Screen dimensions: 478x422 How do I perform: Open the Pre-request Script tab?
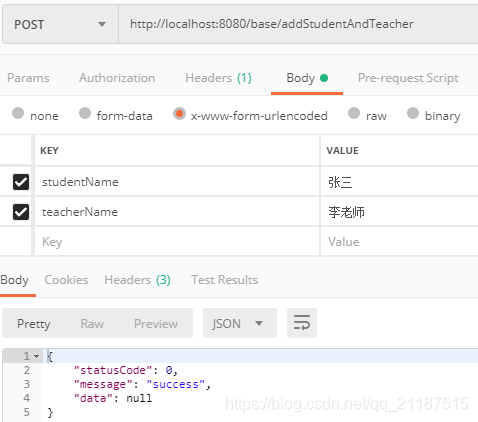(408, 78)
